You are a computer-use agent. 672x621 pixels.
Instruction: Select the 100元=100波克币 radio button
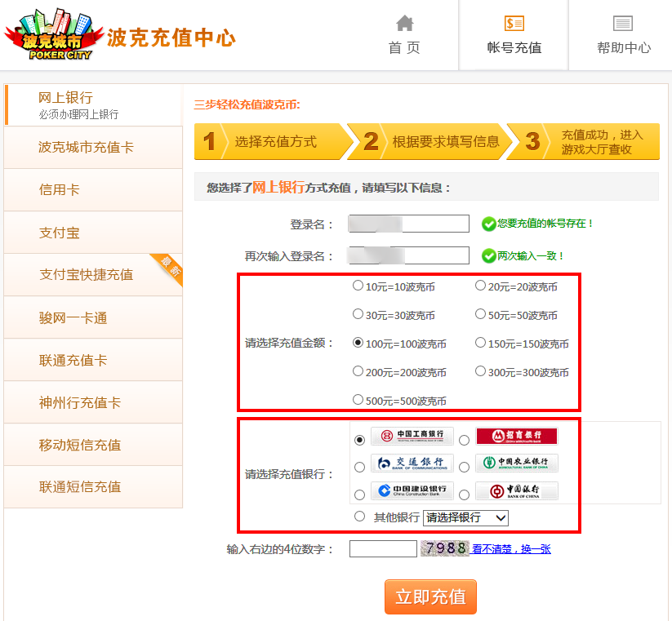click(x=358, y=343)
